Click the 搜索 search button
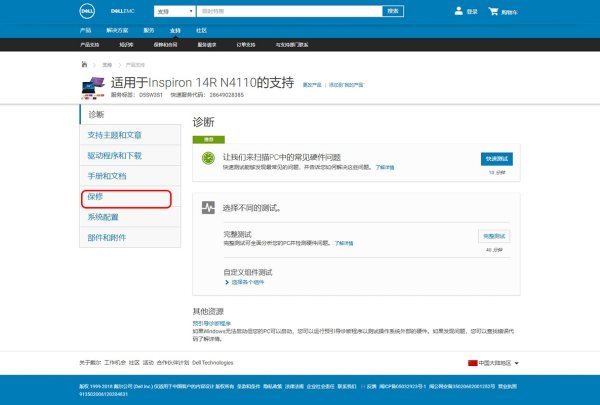Screen dimensions: 600x405 tap(393, 11)
